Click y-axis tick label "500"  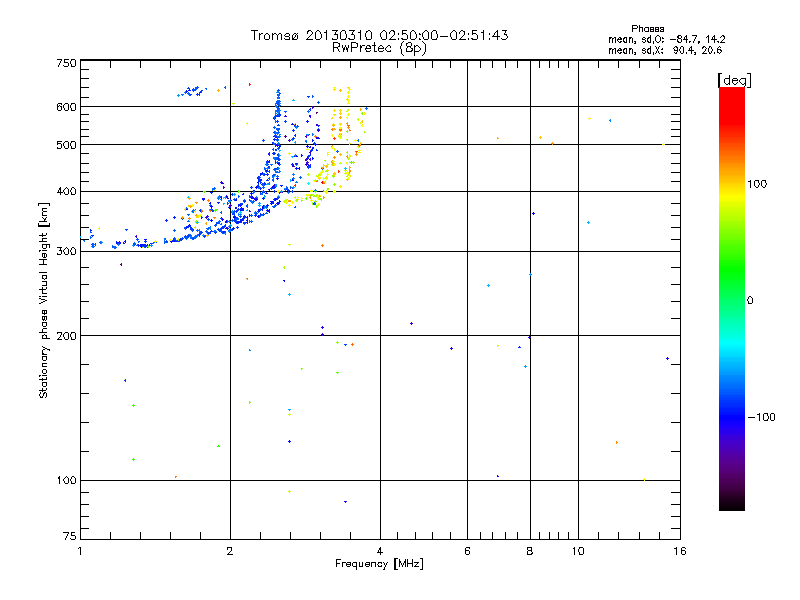pos(67,145)
